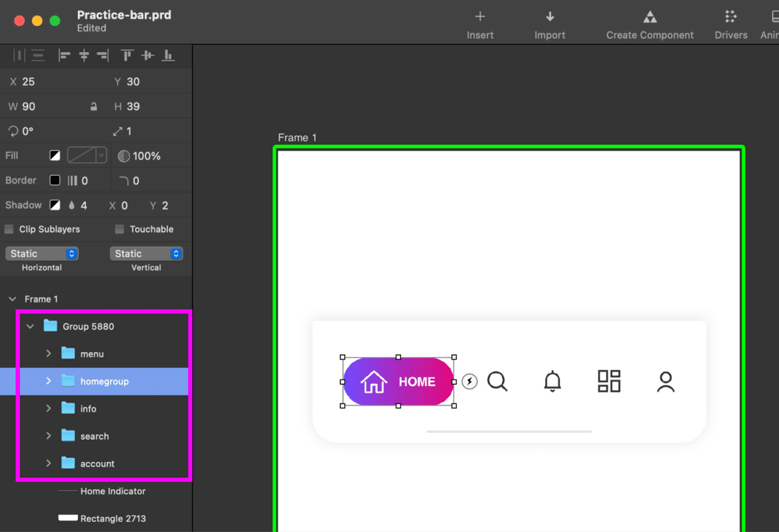Click the scale arrows icon

click(x=117, y=131)
